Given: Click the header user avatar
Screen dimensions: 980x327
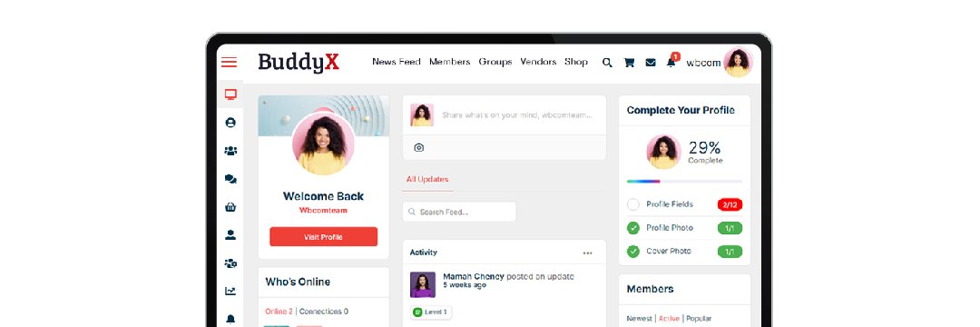Looking at the screenshot, I should point(738,63).
